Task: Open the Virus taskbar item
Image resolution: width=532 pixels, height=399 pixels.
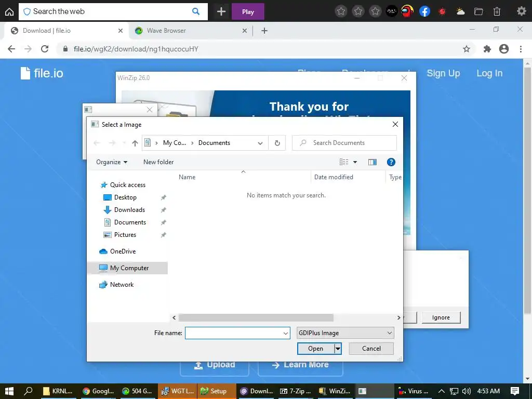Action: click(x=413, y=391)
